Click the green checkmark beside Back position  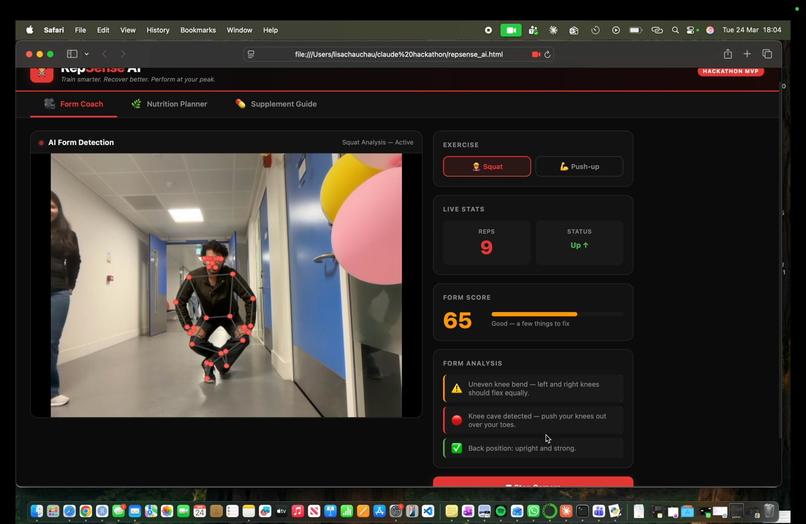pos(456,448)
